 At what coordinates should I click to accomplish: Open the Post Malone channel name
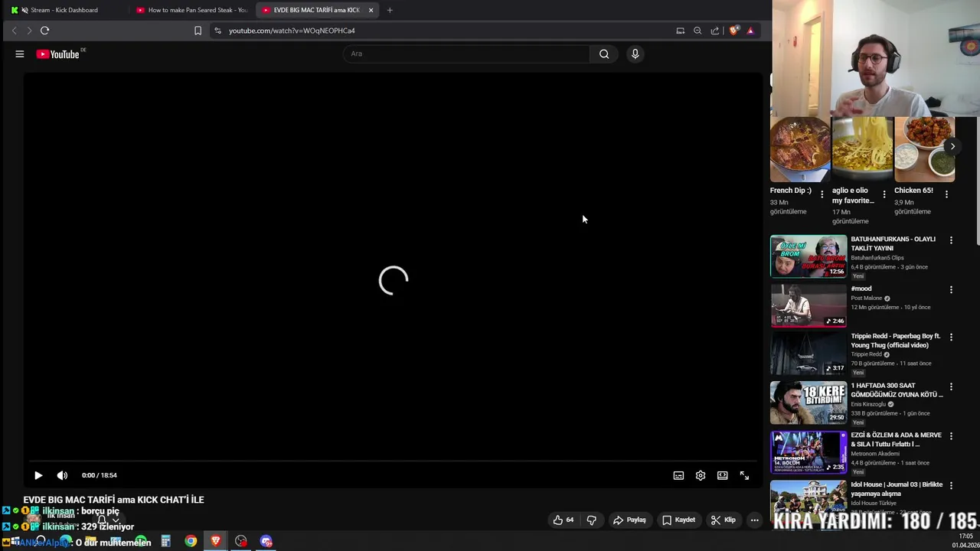point(867,298)
